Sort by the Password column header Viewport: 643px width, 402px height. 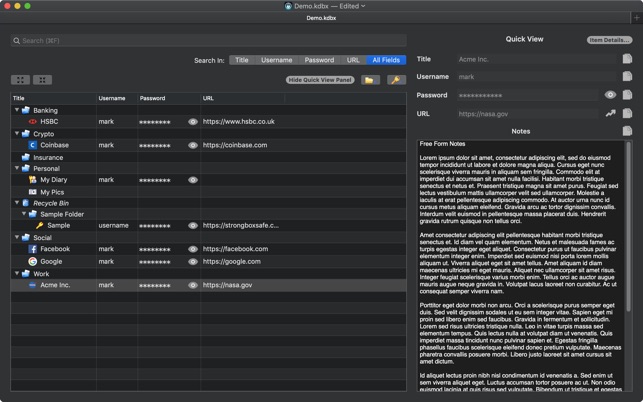tap(169, 98)
